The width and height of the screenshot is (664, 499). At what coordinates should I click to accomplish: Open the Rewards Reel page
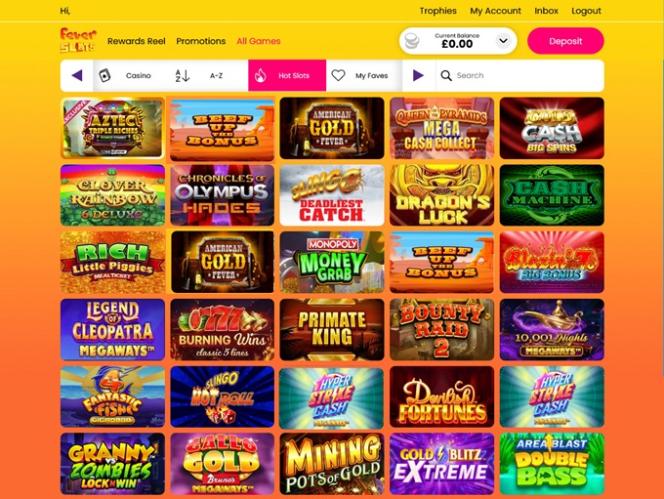[x=136, y=41]
